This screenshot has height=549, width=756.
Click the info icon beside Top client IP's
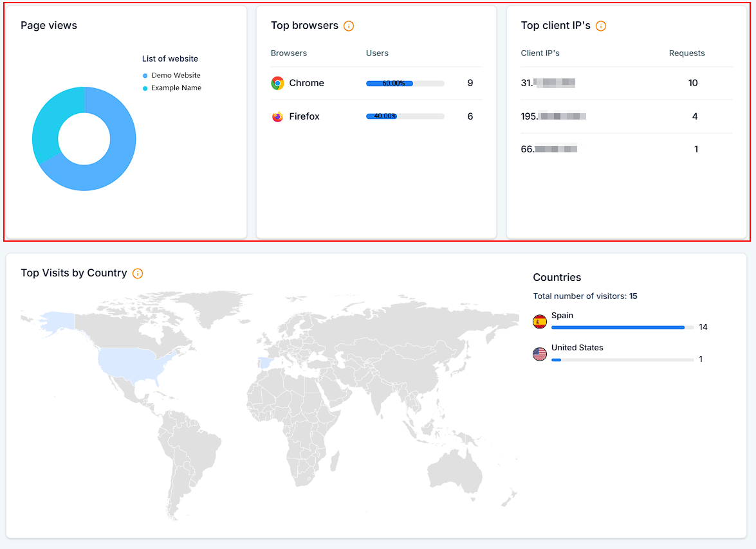601,26
